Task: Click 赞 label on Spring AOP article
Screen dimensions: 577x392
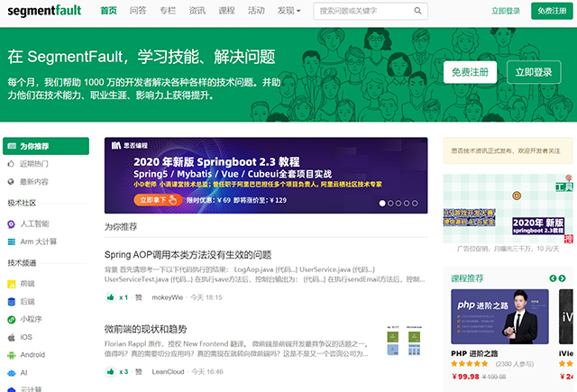Action: [x=138, y=297]
